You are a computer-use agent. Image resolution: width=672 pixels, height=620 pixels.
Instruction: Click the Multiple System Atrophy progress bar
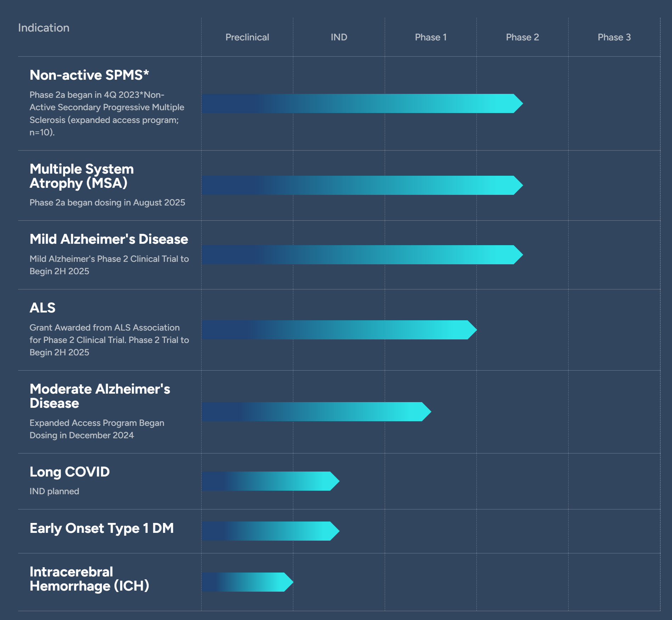tap(361, 185)
